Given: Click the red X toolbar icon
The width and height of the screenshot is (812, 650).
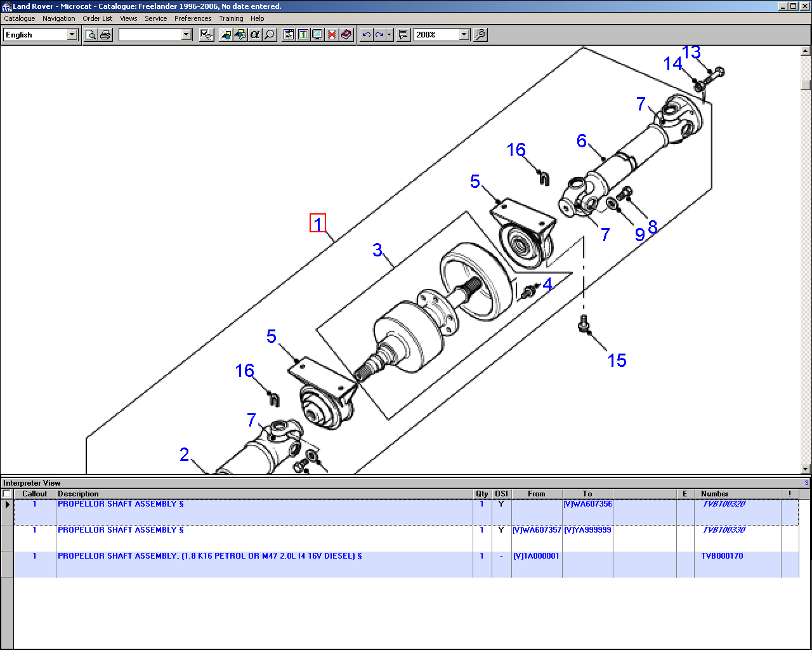Looking at the screenshot, I should (x=332, y=35).
